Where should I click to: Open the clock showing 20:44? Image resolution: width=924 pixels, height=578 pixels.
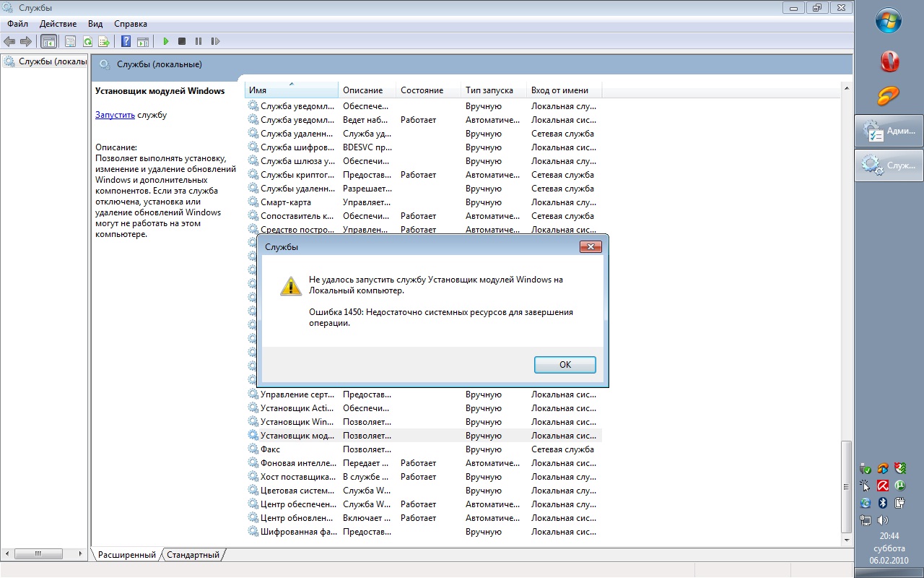click(x=889, y=536)
